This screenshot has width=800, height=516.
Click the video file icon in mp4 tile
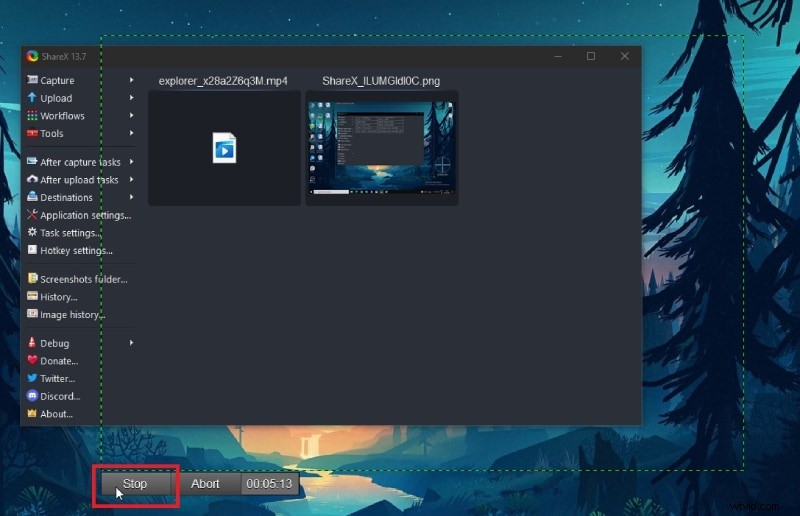coord(224,148)
